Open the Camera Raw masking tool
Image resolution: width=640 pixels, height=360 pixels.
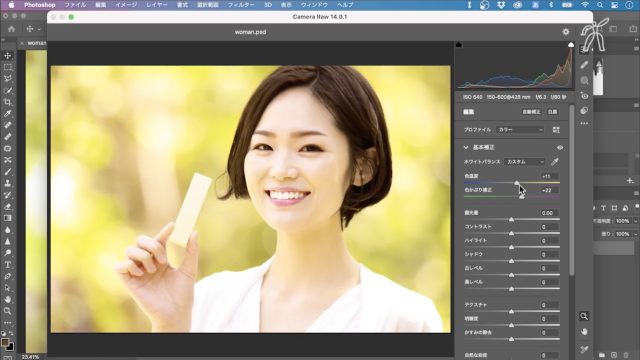[x=584, y=80]
